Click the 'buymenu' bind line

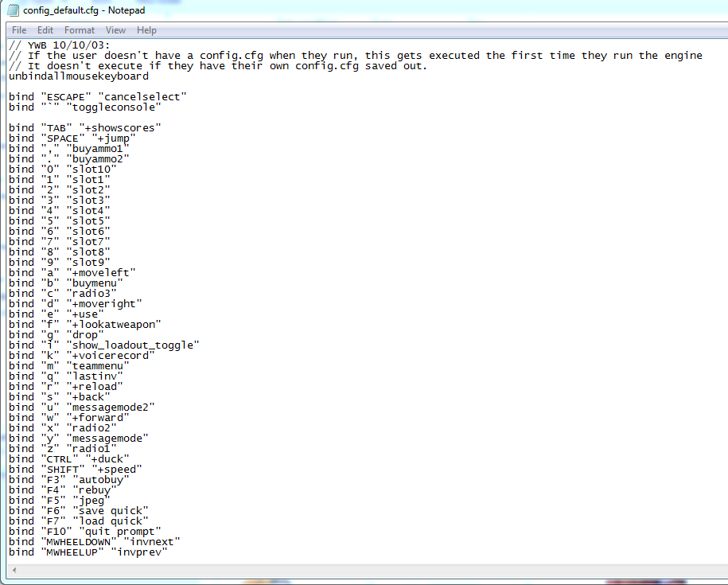(x=66, y=283)
